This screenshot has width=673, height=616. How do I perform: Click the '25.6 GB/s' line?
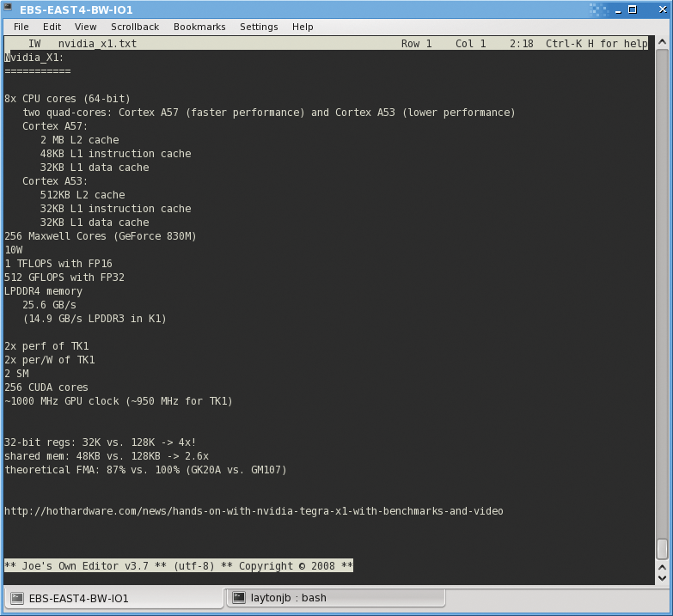pos(49,305)
